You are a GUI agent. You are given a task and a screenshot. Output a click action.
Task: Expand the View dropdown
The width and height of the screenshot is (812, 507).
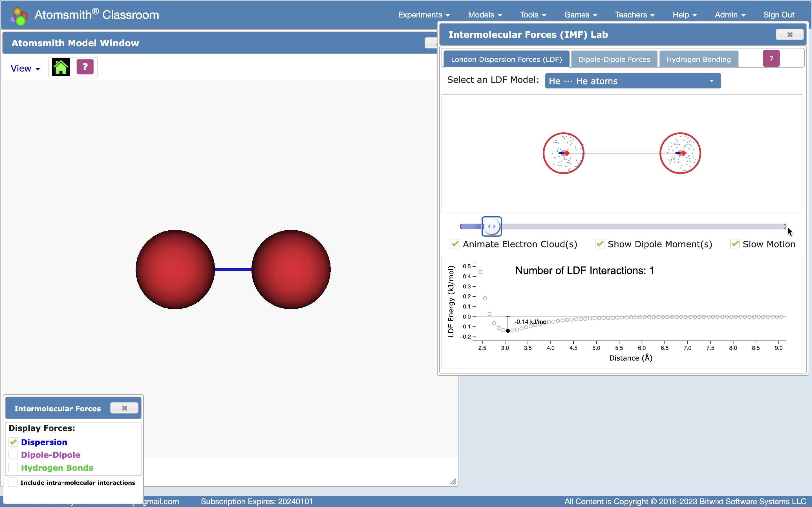point(25,68)
